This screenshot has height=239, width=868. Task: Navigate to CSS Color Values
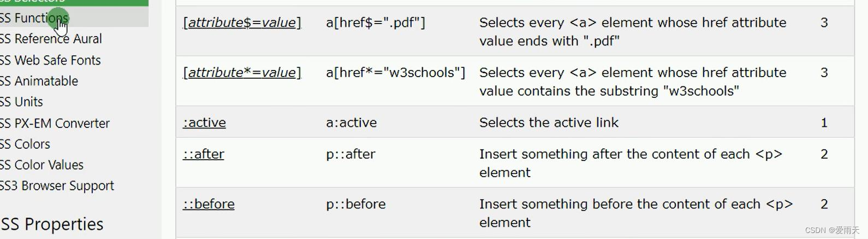41,165
